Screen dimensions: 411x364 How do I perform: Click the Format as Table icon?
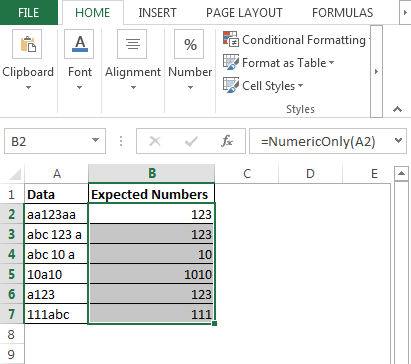[231, 62]
